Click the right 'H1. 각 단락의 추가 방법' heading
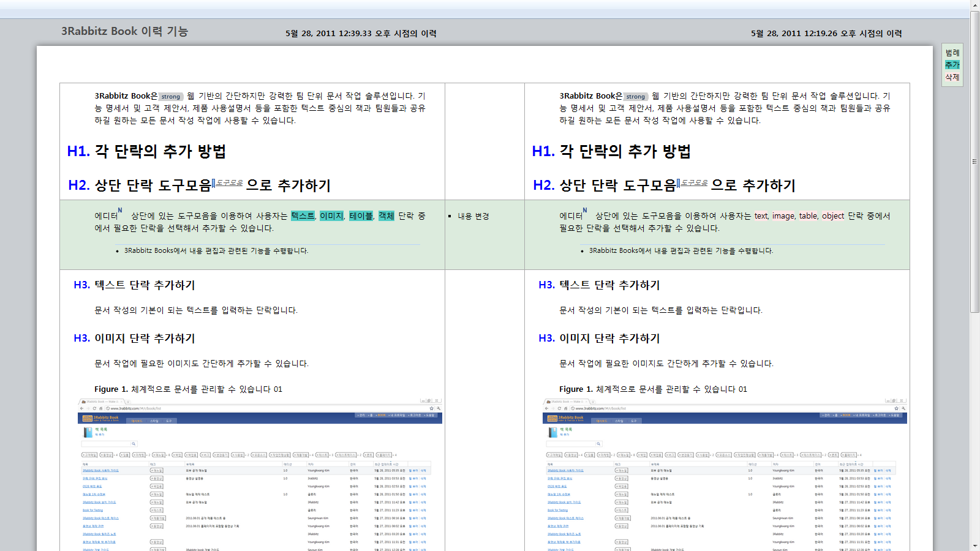Screen dimensions: 980x551 click(611, 151)
